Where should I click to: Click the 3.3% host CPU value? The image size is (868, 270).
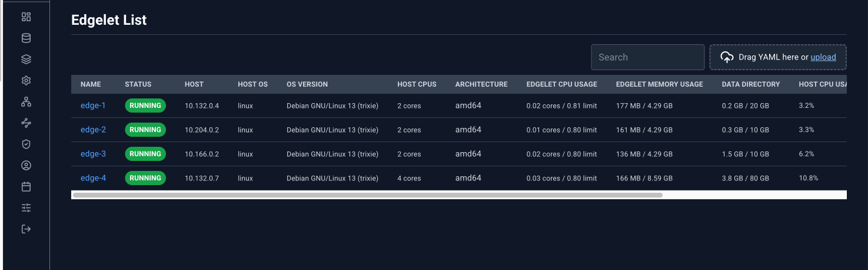806,130
